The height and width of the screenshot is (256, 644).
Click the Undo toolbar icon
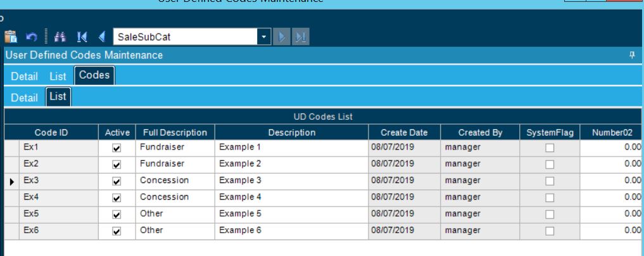pos(32,37)
